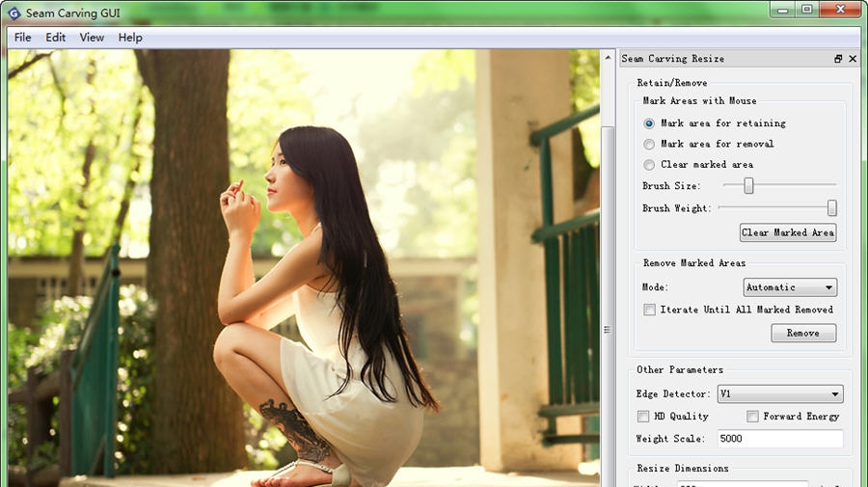868x487 pixels.
Task: Open the Help menu
Action: click(x=130, y=38)
